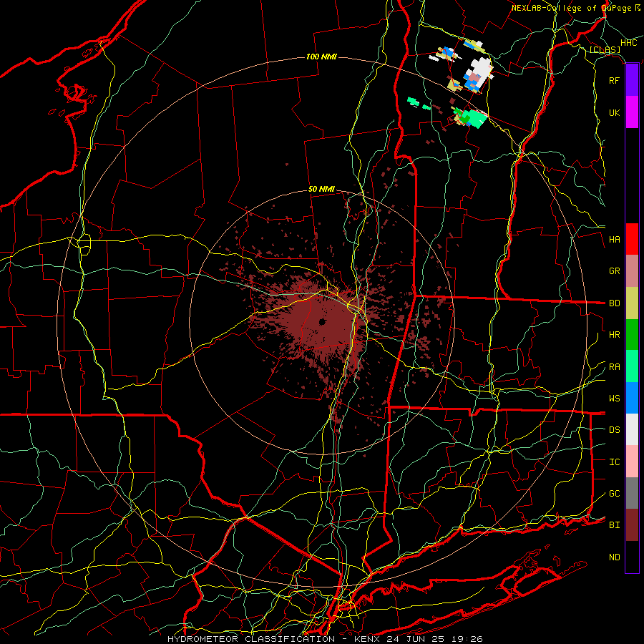Image resolution: width=644 pixels, height=644 pixels.
Task: Click the pink GR legend swatch
Action: (x=632, y=270)
